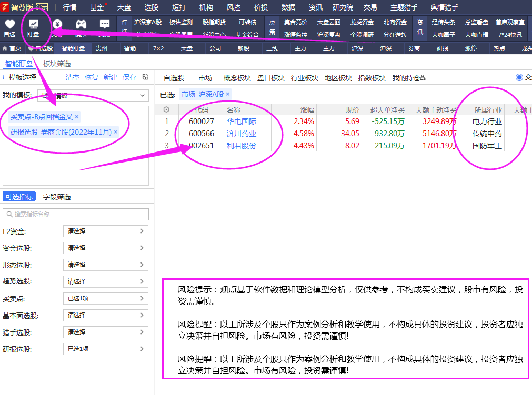Open 7*24快讯 in the toolbar
Image resolution: width=532 pixels, height=395 pixels.
click(510, 35)
